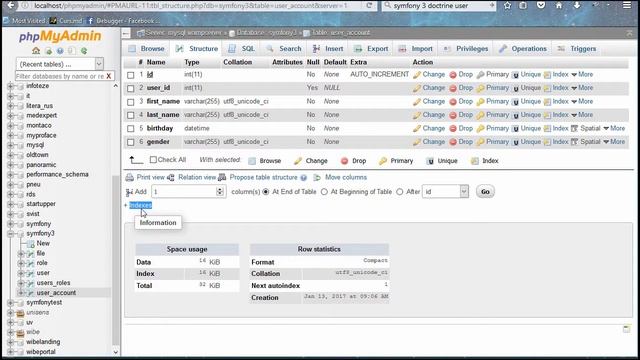Open the SQL tab
Screen dimensions: 640x360
242,49
